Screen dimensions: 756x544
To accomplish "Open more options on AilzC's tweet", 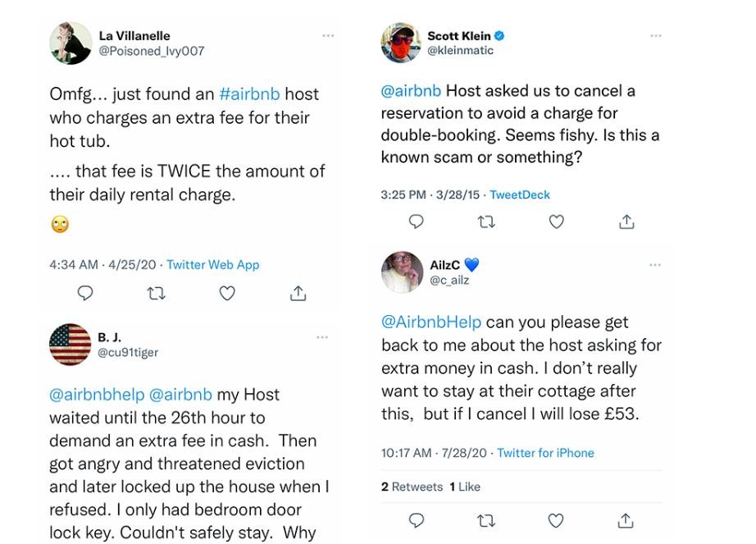I will pyautogui.click(x=655, y=265).
